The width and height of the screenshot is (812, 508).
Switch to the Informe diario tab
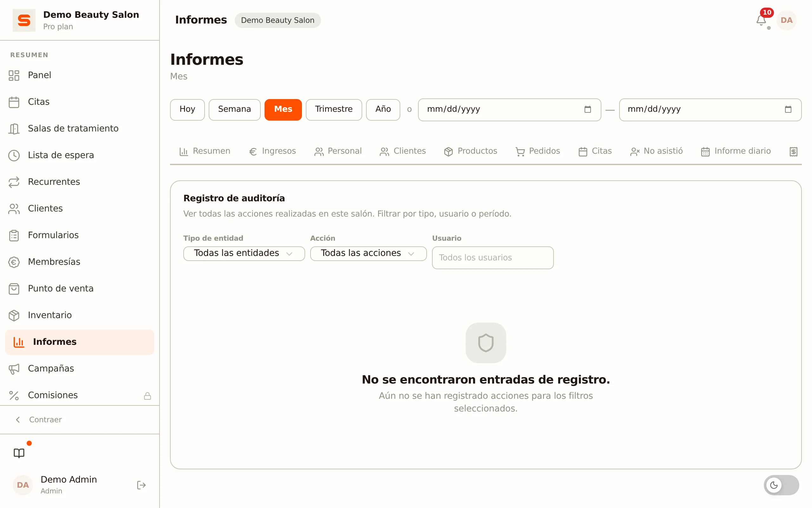pyautogui.click(x=736, y=151)
